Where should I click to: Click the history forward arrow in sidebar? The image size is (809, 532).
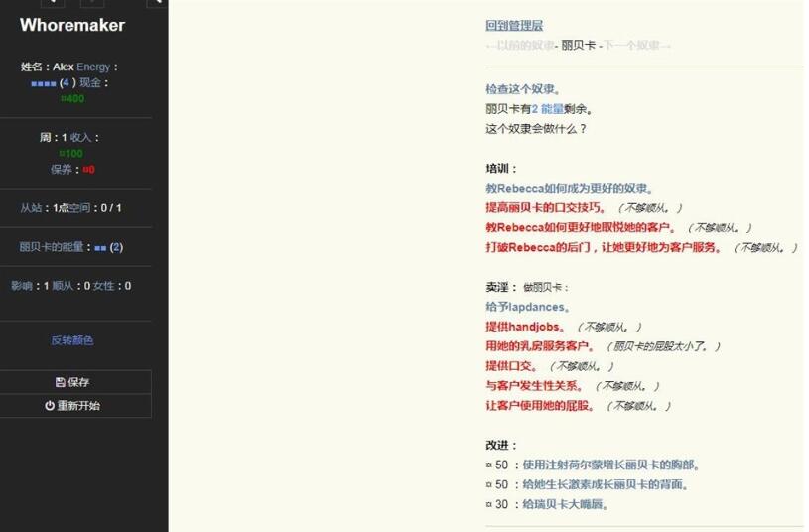tap(91, 3)
